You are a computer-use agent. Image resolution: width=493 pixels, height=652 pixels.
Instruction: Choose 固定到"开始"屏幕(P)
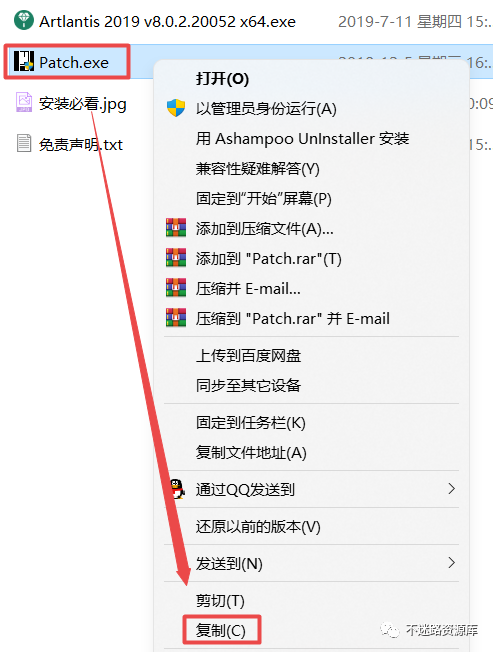(264, 199)
